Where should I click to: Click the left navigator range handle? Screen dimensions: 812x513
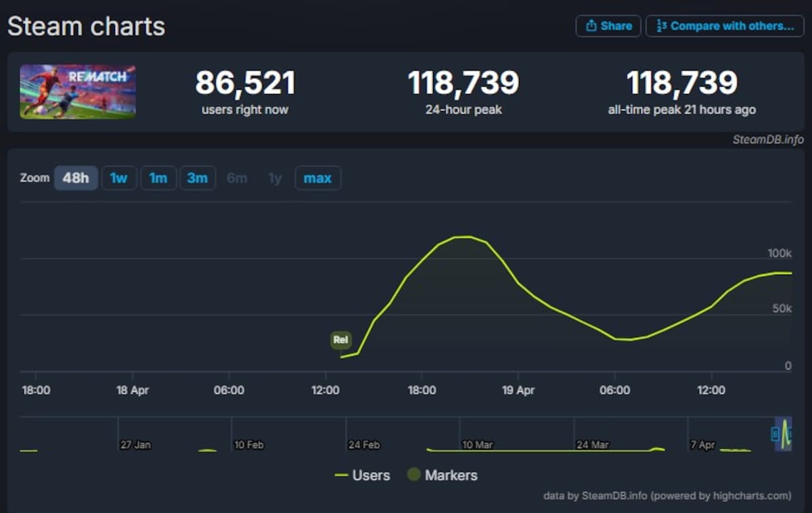coord(775,434)
